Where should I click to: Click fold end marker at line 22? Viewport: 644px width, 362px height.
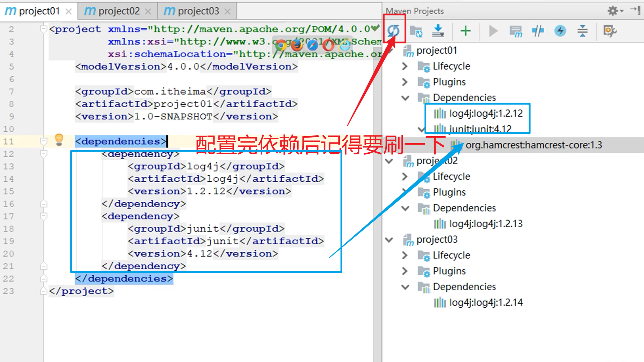(x=43, y=279)
